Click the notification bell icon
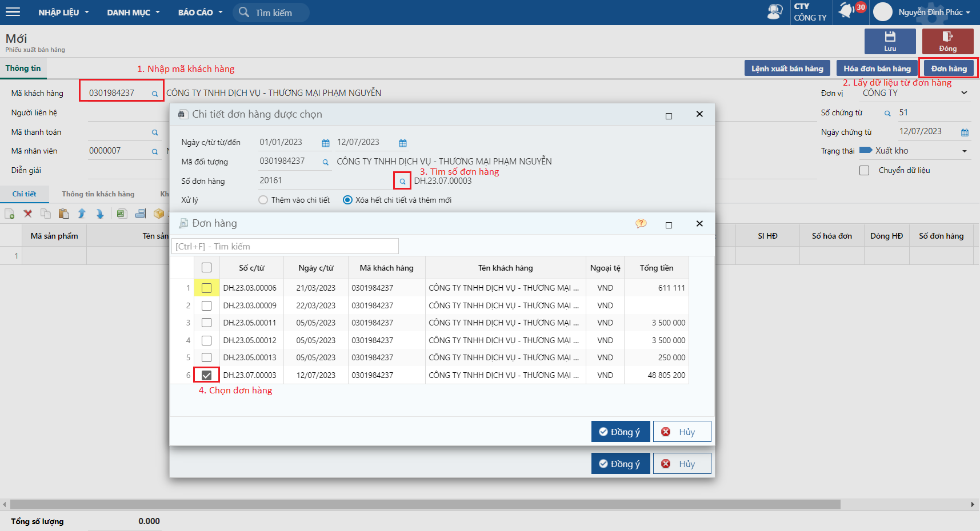The image size is (980, 531). [x=846, y=11]
